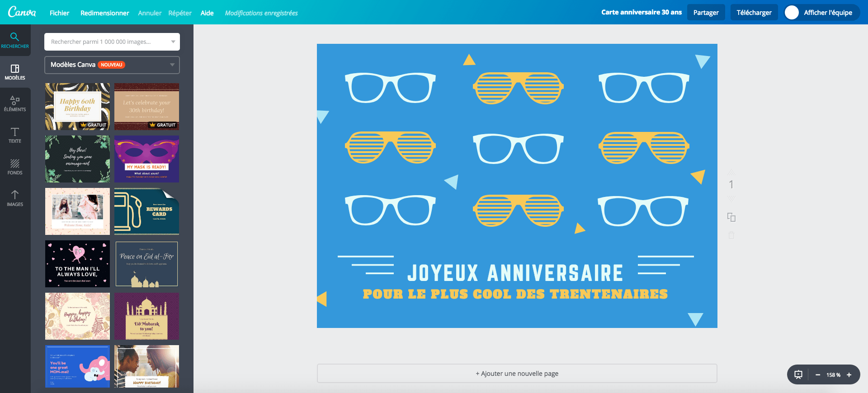This screenshot has height=393, width=868.
Task: Open the Rechercher search tab
Action: pos(15,40)
